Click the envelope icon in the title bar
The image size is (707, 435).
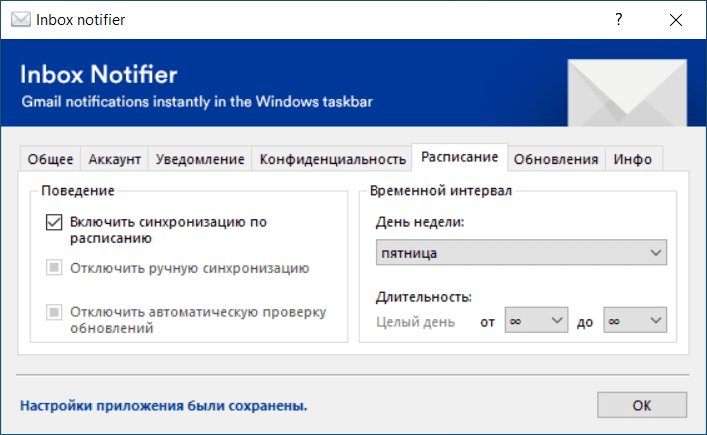coord(20,20)
